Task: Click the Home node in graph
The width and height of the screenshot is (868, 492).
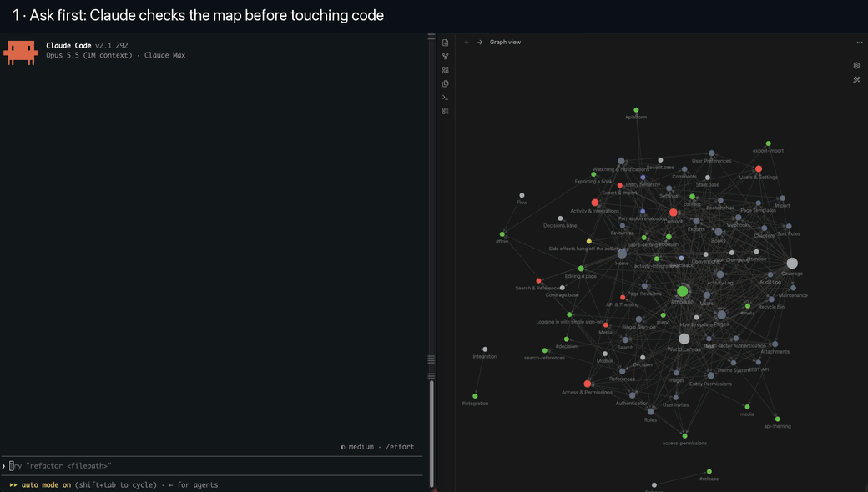Action: [x=623, y=254]
